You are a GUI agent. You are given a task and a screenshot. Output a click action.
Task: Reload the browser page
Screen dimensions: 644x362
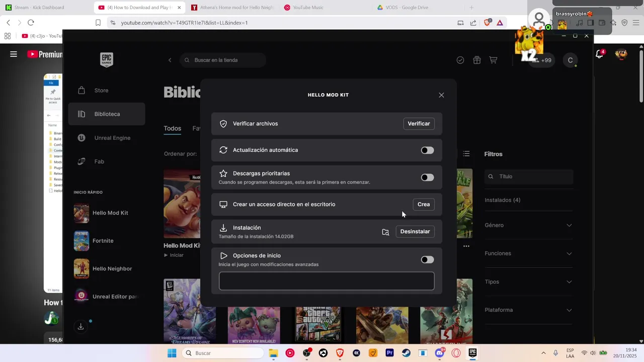pyautogui.click(x=31, y=23)
